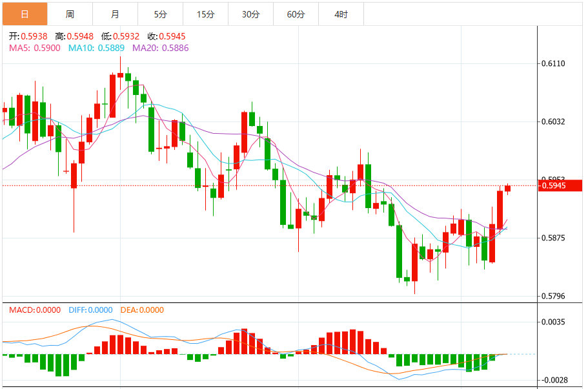588x389 pixels.
Task: Click the 0.6032 price axis label
Action: (553, 121)
